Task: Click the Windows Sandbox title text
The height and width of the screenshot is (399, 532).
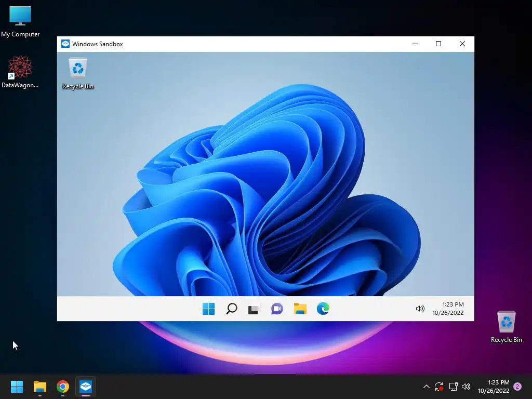Action: point(97,44)
